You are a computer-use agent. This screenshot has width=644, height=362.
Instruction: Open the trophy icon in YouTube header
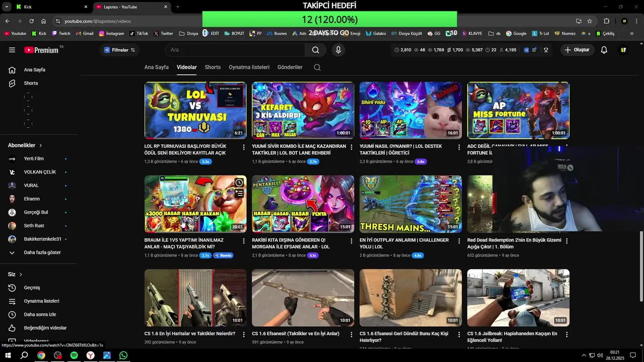click(546, 50)
